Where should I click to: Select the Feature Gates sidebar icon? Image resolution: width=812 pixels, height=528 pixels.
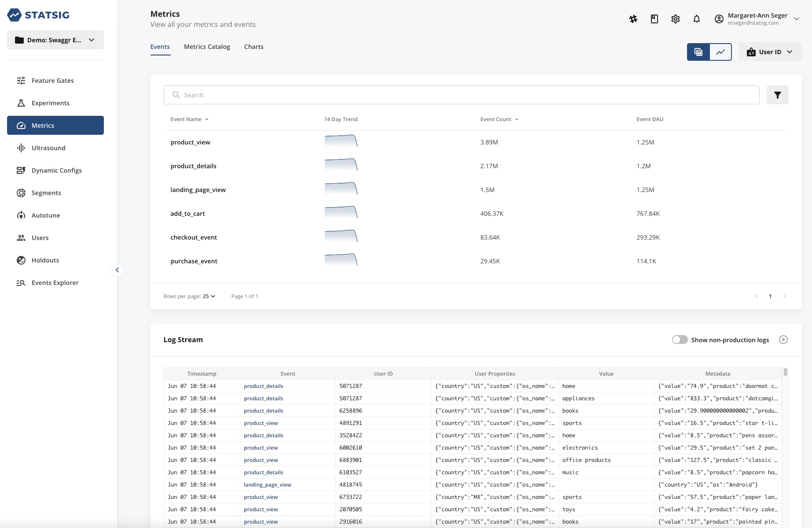21,80
